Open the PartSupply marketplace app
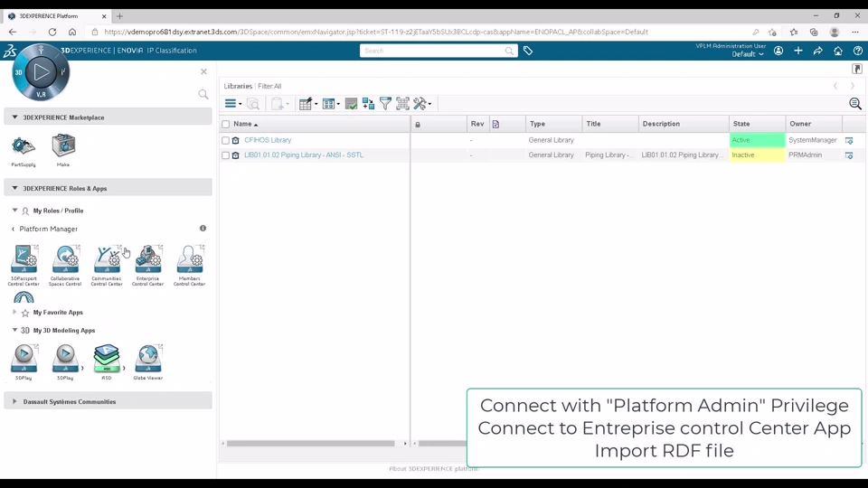The image size is (868, 488). [24, 149]
